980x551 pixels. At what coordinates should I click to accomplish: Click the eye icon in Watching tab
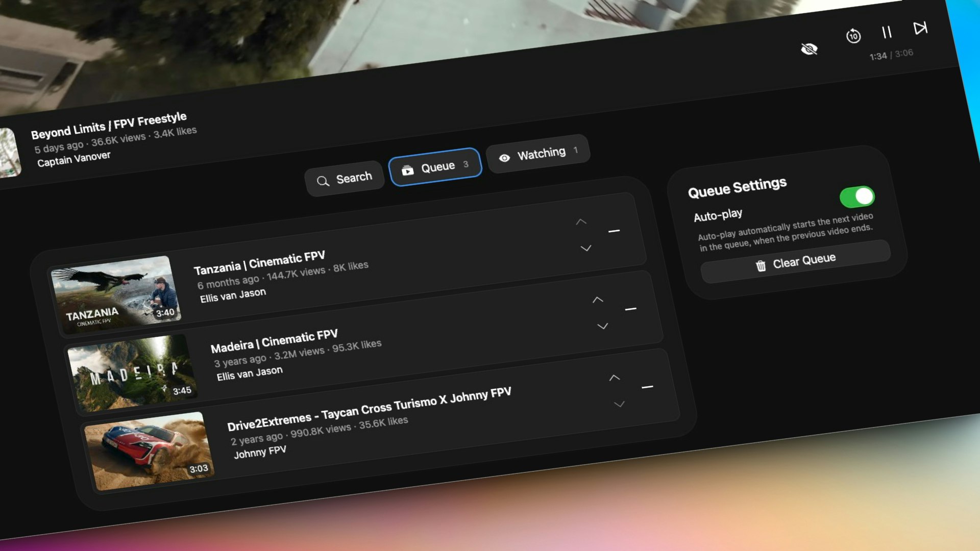pyautogui.click(x=504, y=158)
